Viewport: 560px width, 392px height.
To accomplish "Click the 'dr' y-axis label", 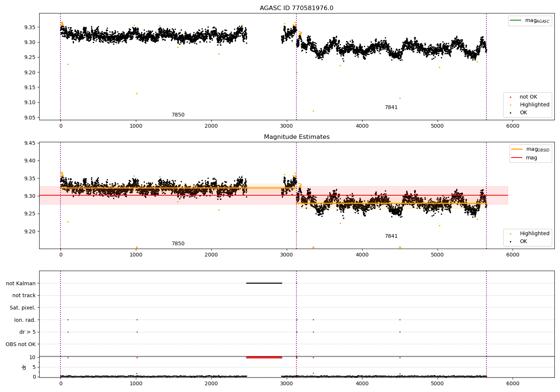I will pyautogui.click(x=24, y=367).
